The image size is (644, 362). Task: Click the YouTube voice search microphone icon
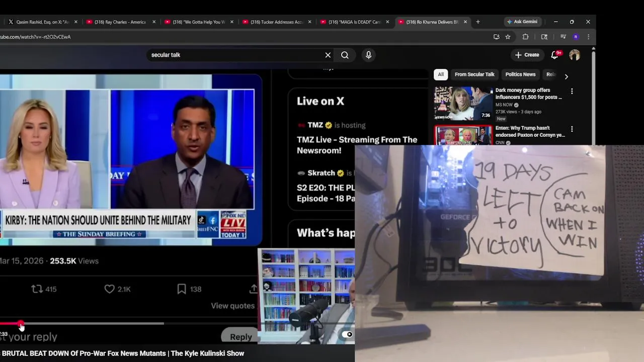368,55
